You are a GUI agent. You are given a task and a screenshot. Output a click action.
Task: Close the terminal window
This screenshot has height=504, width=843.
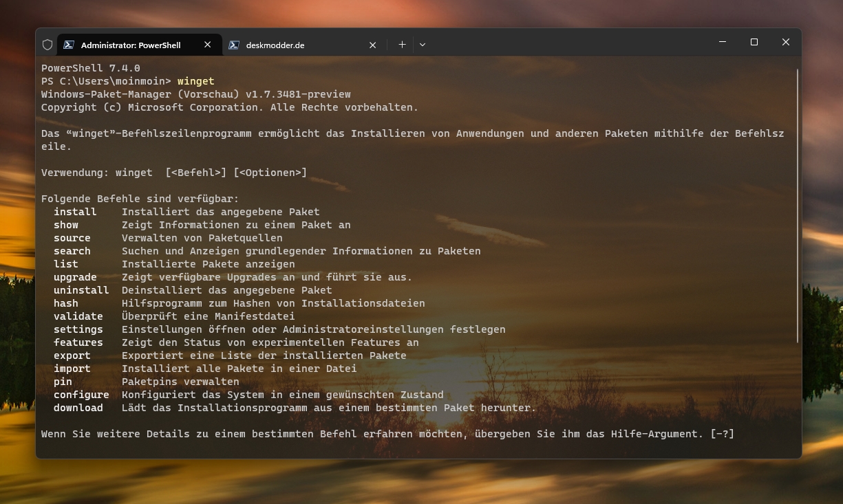tap(786, 42)
